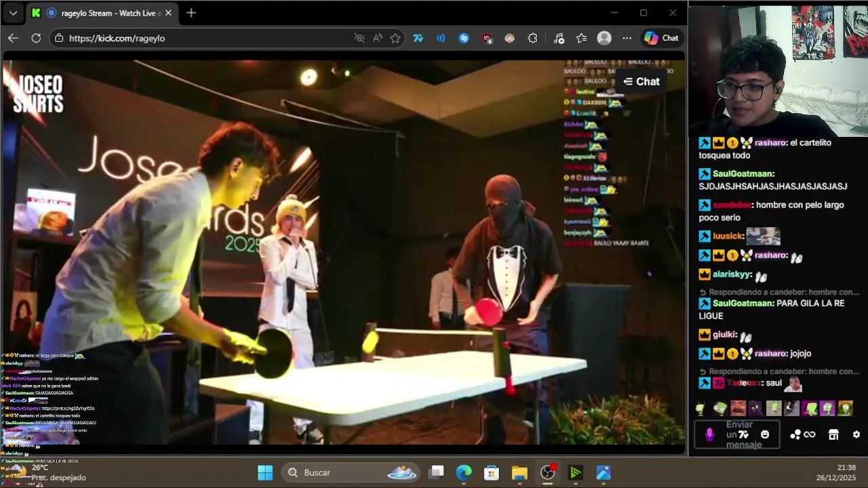
Task: Open a new browser tab
Action: click(x=191, y=13)
